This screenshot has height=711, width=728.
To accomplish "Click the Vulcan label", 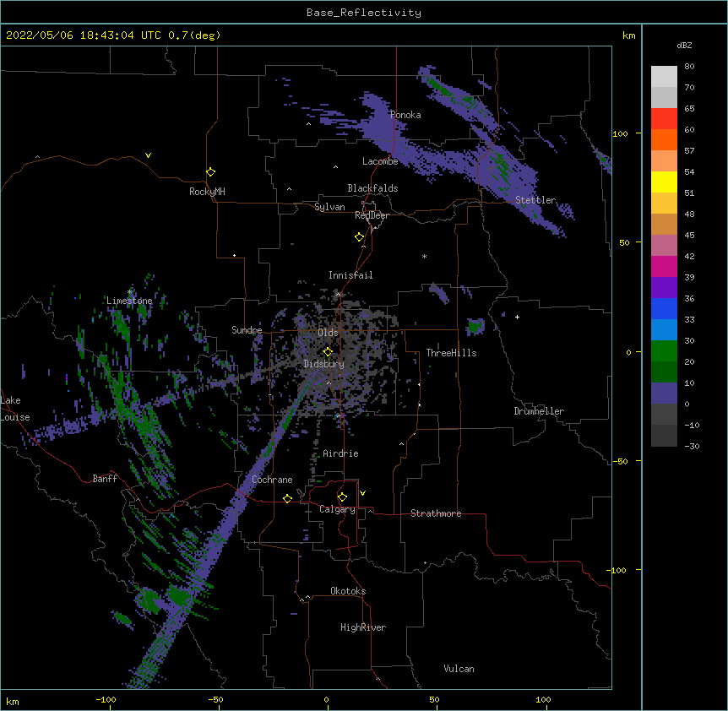I will (459, 669).
